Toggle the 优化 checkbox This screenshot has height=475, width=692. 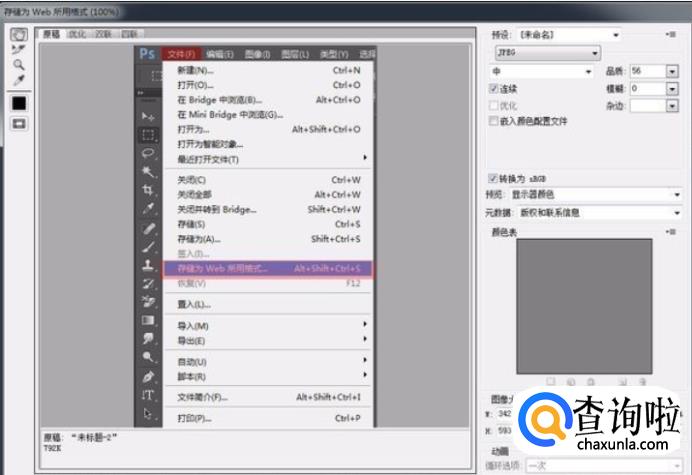coord(494,106)
